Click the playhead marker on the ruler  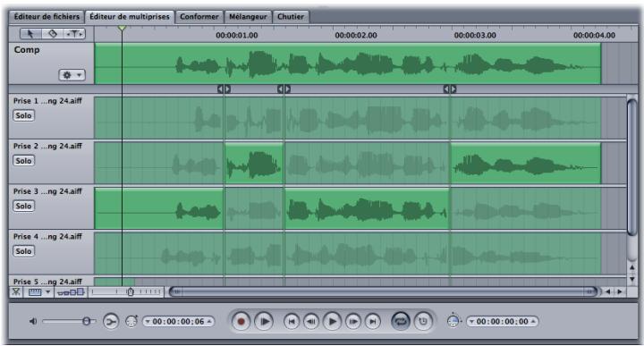click(x=122, y=28)
